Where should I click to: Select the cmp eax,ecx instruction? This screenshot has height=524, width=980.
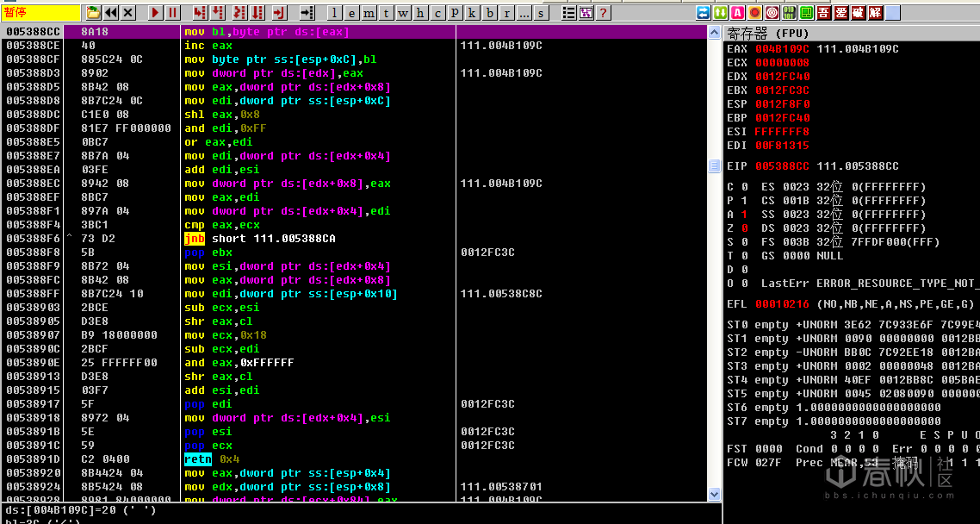pos(222,225)
